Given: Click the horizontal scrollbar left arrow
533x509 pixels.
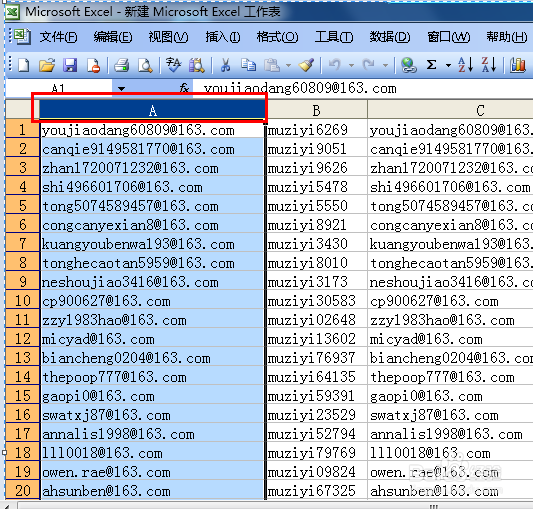Looking at the screenshot, I should coord(8,506).
